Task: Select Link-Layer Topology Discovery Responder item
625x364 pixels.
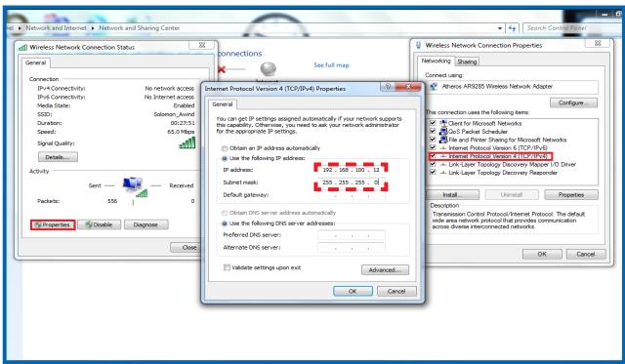Action: point(503,173)
